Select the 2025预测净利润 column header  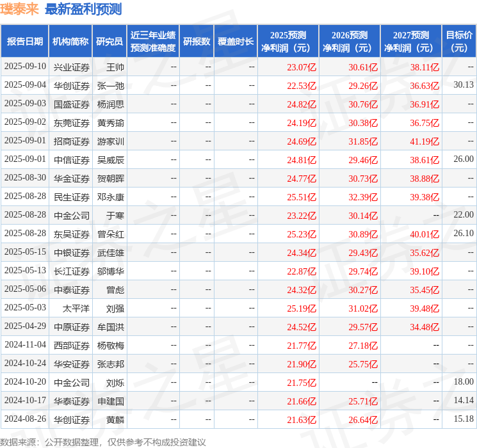click(288, 42)
